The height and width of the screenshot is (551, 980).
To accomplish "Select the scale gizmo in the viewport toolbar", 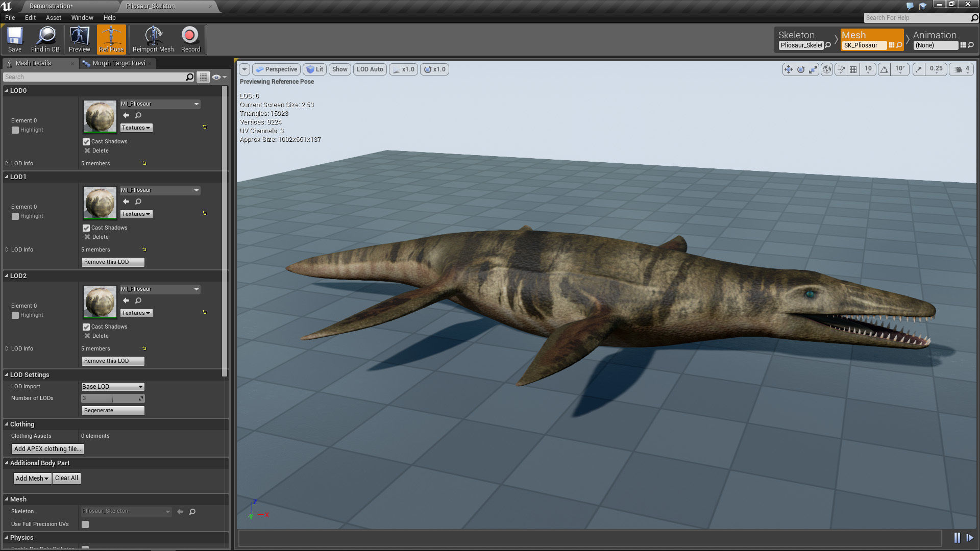I will [813, 69].
